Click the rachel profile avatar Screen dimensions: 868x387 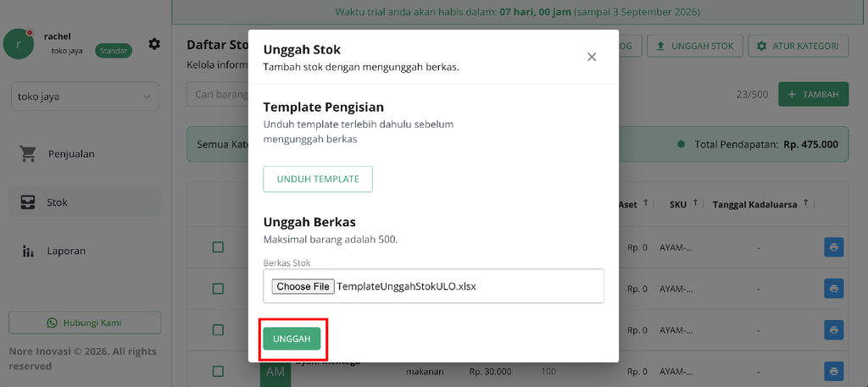(19, 44)
